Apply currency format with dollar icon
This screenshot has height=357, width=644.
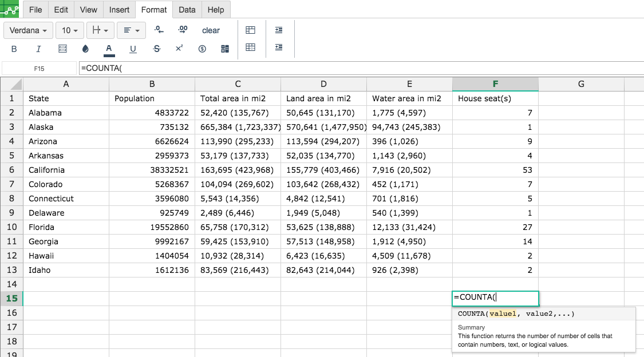(x=202, y=49)
